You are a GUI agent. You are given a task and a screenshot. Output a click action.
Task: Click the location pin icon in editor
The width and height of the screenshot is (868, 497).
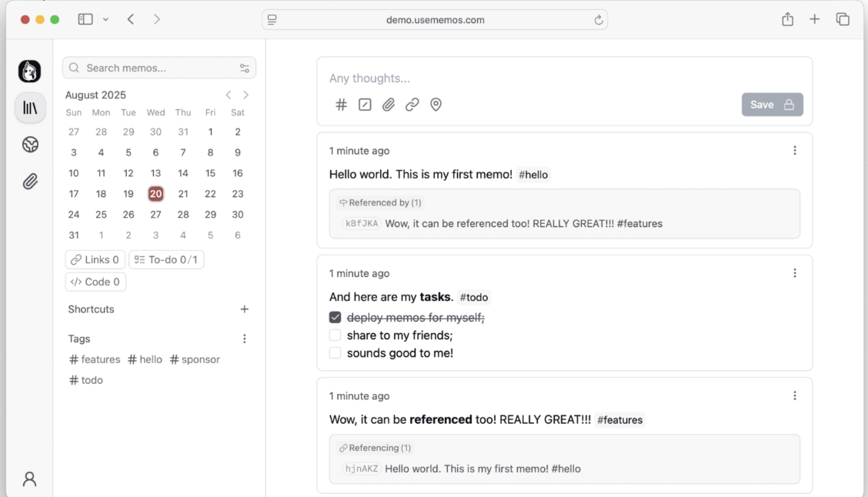(436, 105)
